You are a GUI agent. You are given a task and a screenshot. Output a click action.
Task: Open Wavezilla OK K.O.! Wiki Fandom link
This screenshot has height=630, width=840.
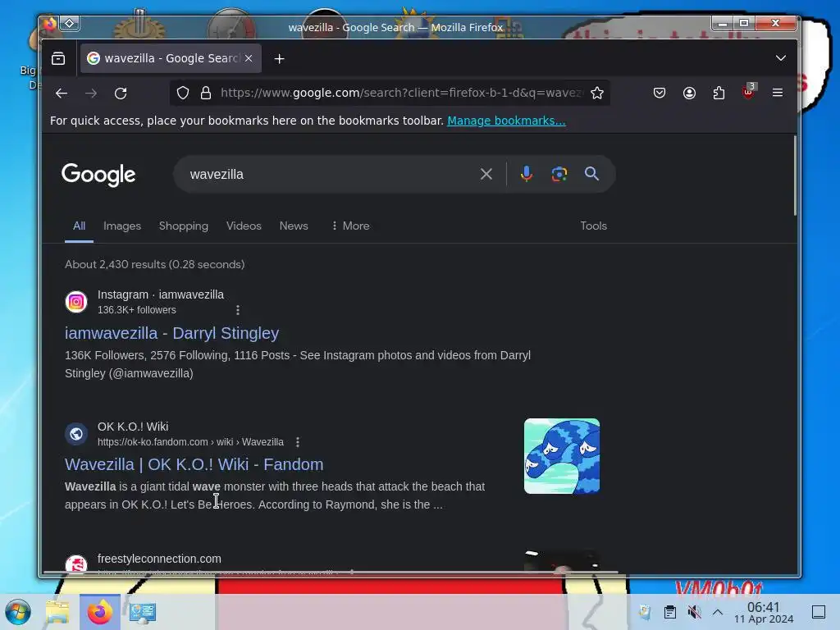point(194,464)
